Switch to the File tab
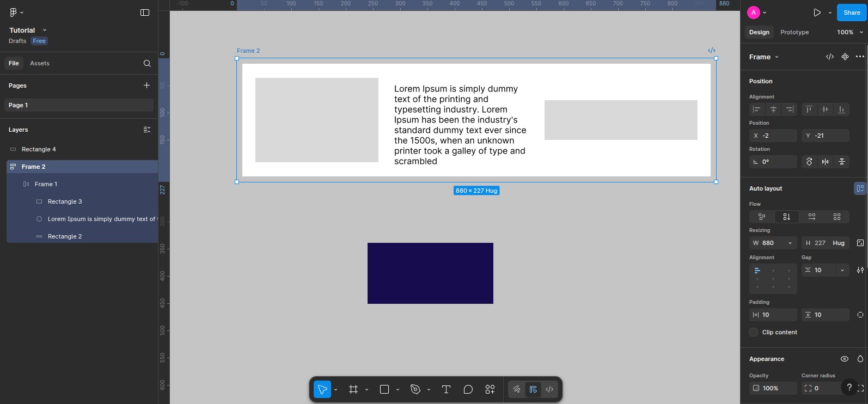The width and height of the screenshot is (868, 404). click(14, 63)
